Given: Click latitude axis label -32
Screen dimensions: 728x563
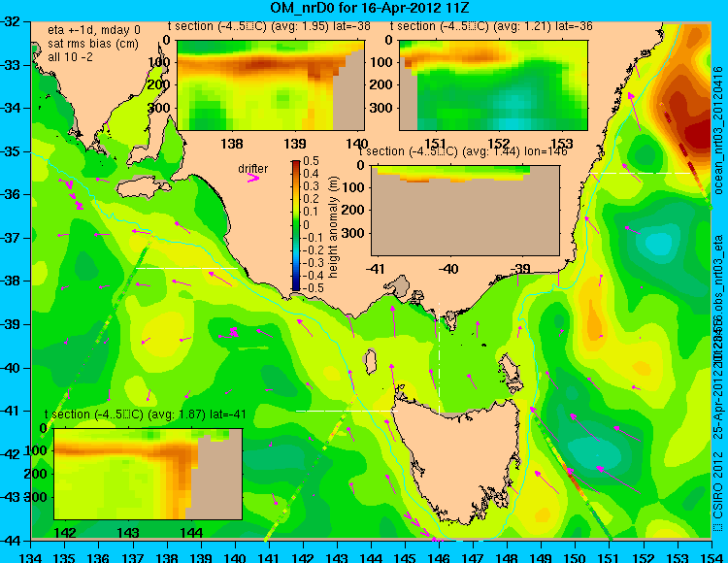Looking at the screenshot, I should click(11, 21).
